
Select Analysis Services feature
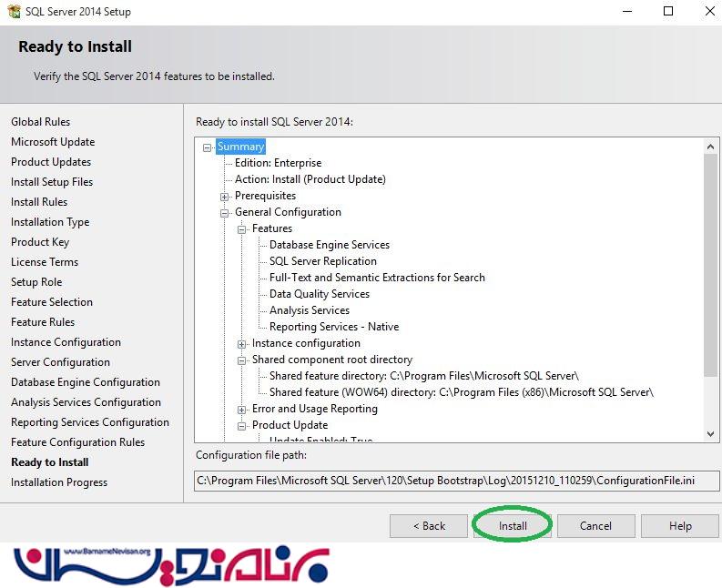310,310
